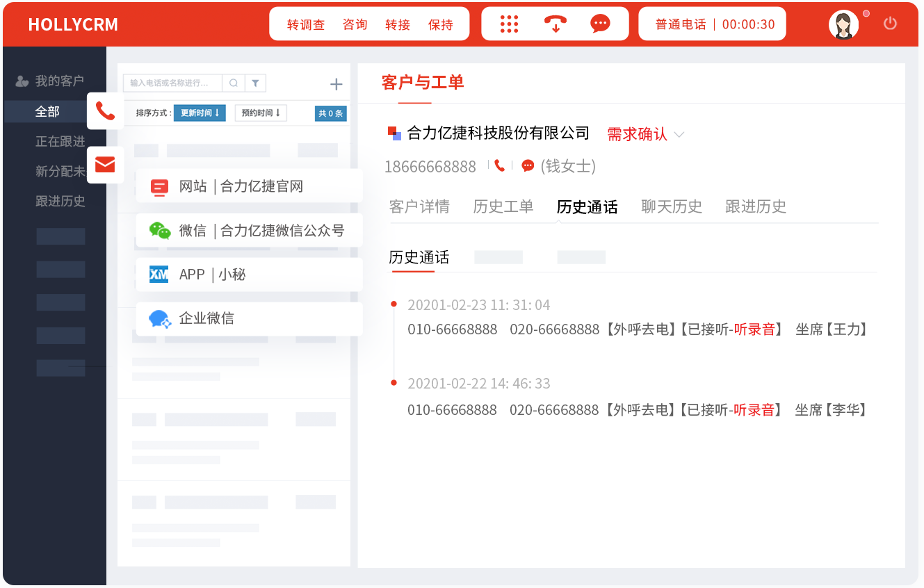The image size is (924, 588).
Task: Click the red phone channel icon on the sidebar
Action: 105,111
